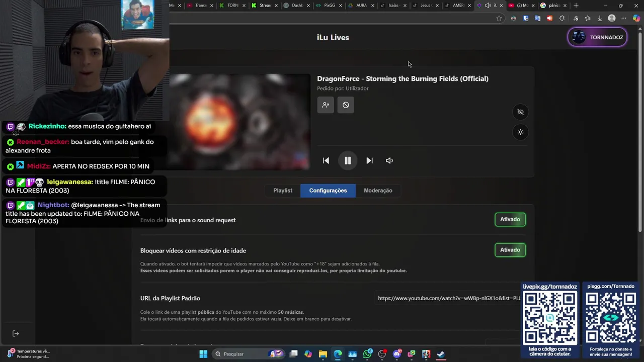Open a new browser tab
The width and height of the screenshot is (644, 362).
click(x=576, y=6)
